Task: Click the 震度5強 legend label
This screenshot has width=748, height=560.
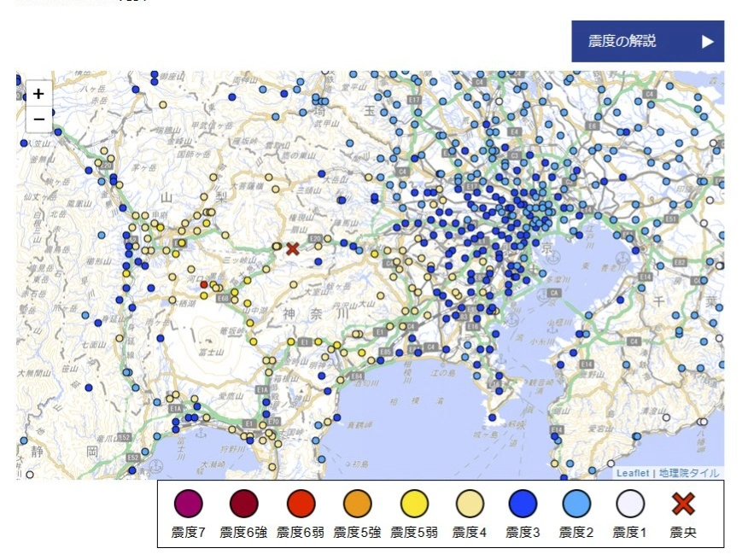Action: pos(357,533)
